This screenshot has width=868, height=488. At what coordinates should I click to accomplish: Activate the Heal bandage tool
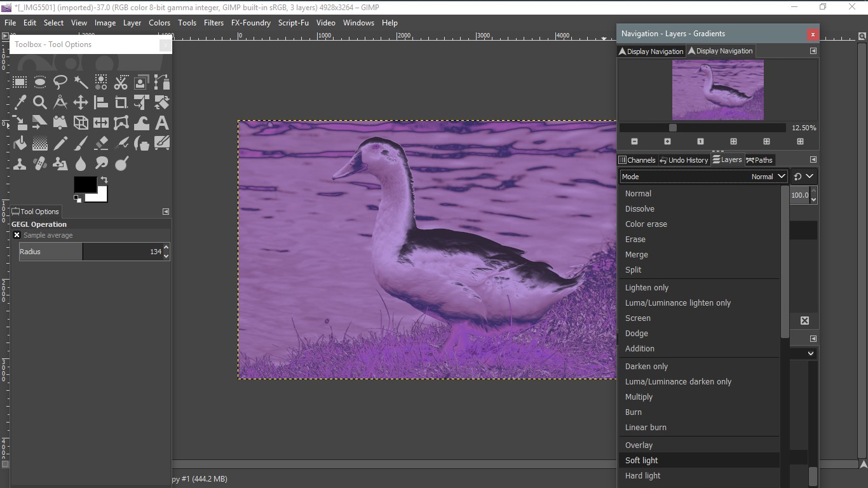(x=40, y=163)
